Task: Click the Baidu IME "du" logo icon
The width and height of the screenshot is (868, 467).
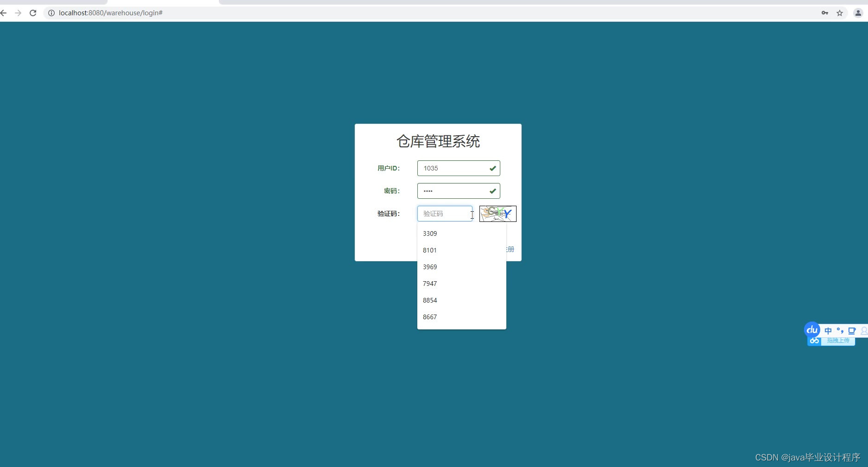Action: [x=812, y=330]
